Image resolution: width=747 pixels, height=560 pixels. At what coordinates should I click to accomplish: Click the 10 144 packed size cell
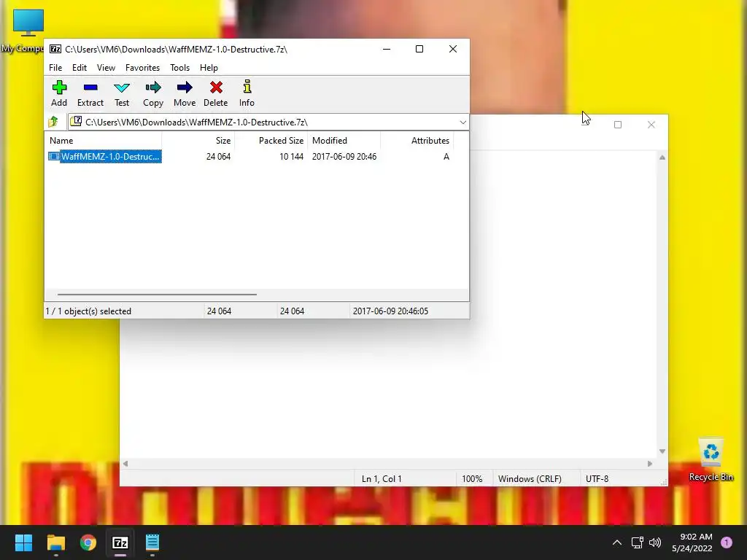coord(291,156)
